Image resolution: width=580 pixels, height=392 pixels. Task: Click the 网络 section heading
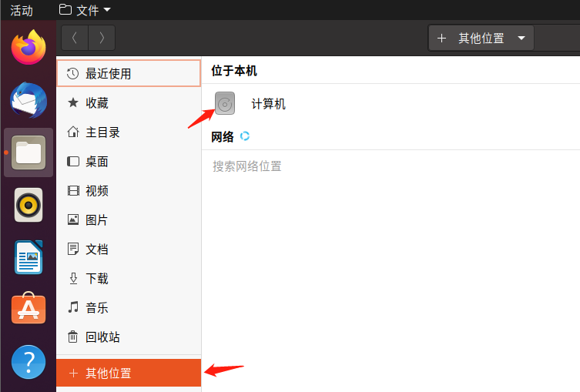pyautogui.click(x=223, y=137)
